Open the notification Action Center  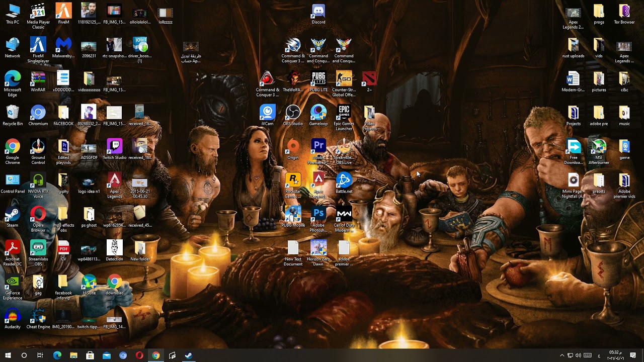633,355
